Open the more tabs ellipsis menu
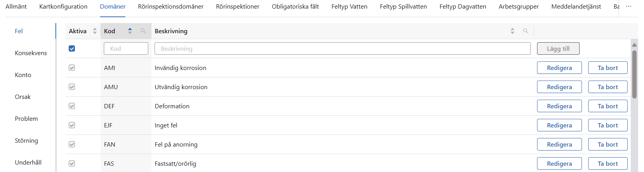The height and width of the screenshot is (172, 644). (628, 7)
